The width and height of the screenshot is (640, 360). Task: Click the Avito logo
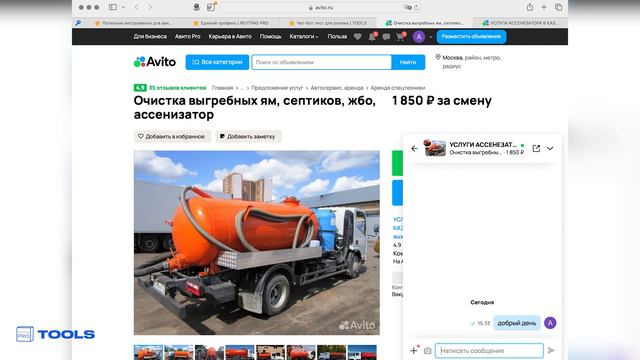pyautogui.click(x=155, y=62)
